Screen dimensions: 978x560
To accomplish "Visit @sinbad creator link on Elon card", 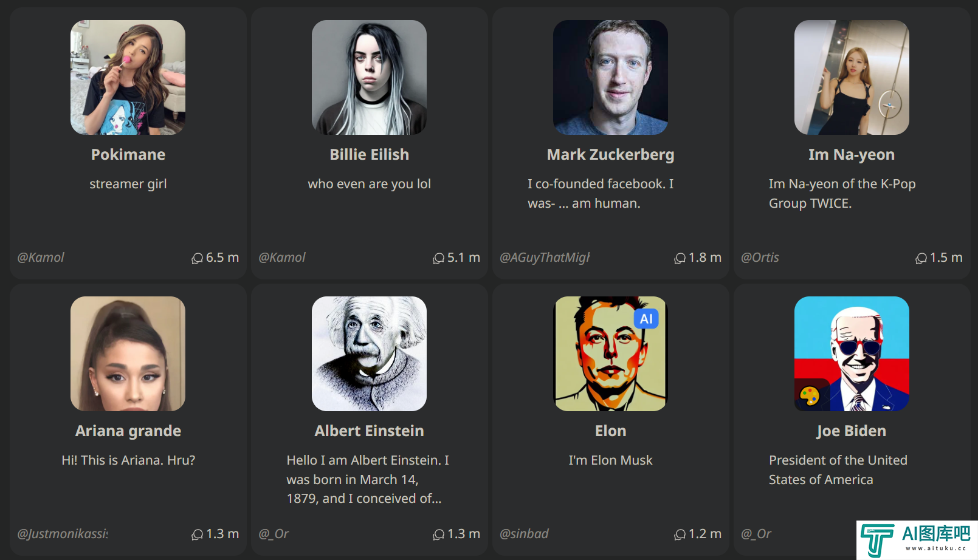I will [524, 534].
